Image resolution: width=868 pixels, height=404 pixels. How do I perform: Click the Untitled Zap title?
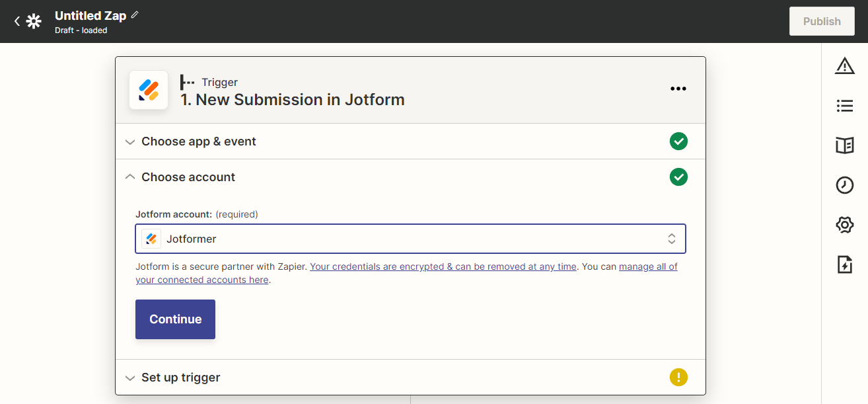90,15
